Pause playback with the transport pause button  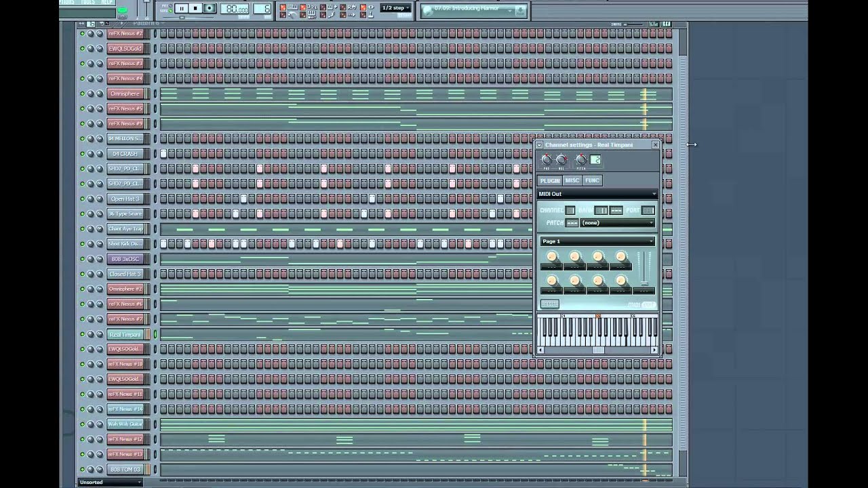coord(181,8)
